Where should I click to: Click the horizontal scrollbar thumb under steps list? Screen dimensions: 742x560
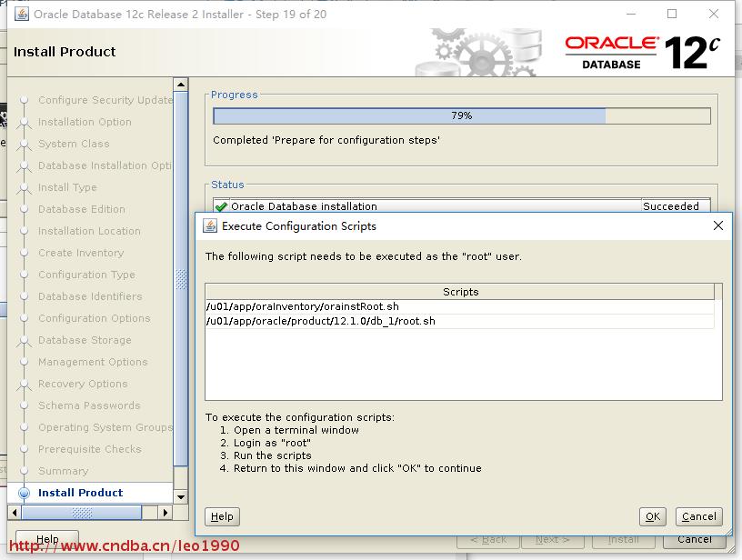(x=82, y=512)
